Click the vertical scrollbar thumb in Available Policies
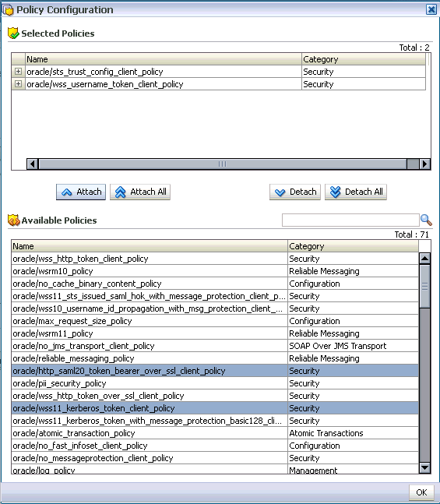 click(425, 286)
